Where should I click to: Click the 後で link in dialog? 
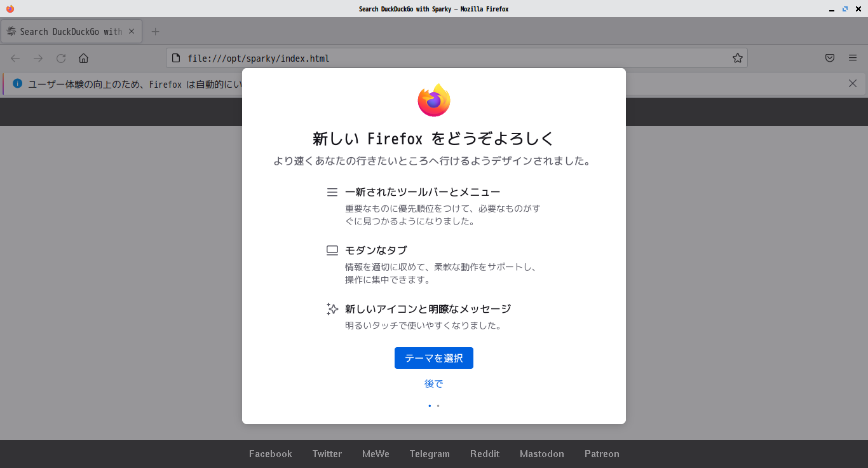pyautogui.click(x=434, y=384)
